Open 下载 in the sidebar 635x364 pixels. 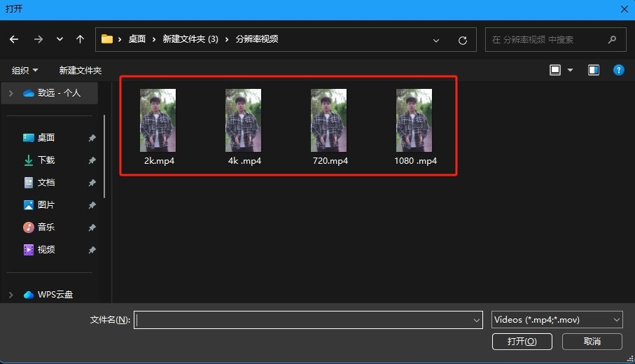pos(46,160)
